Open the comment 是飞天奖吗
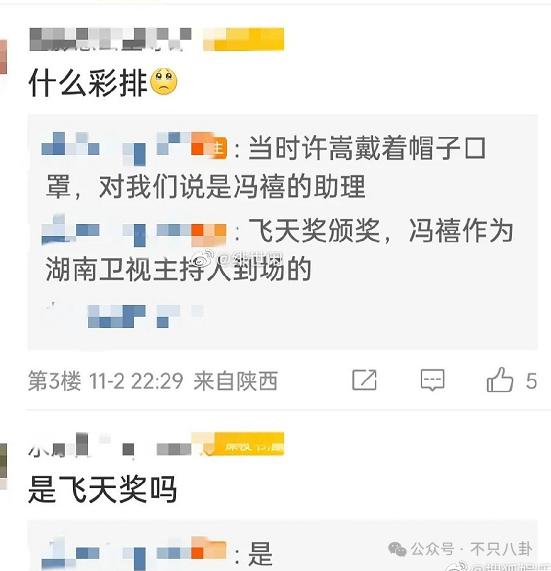The width and height of the screenshot is (551, 571). 103,489
